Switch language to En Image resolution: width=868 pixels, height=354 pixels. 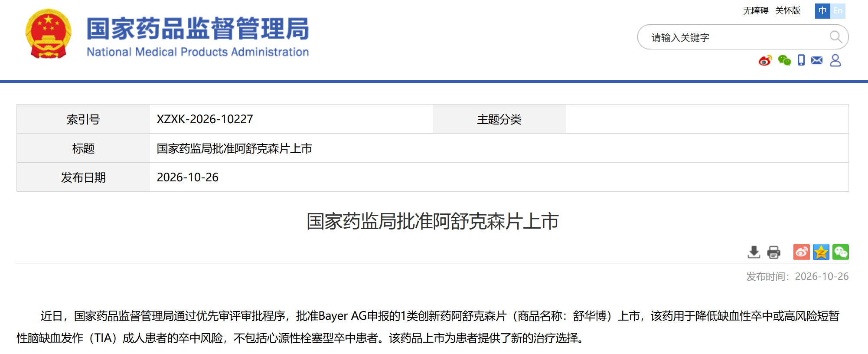click(x=838, y=11)
